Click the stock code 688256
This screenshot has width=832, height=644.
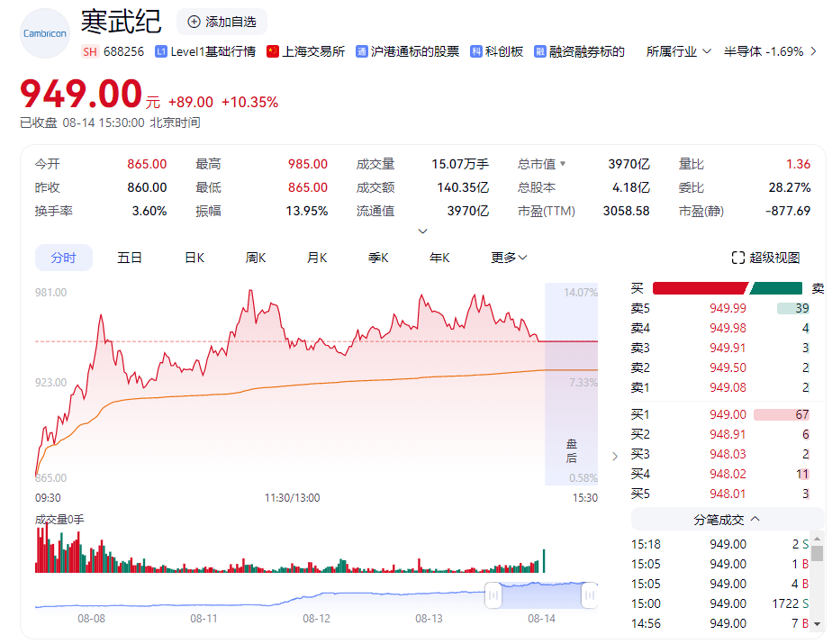click(x=123, y=51)
